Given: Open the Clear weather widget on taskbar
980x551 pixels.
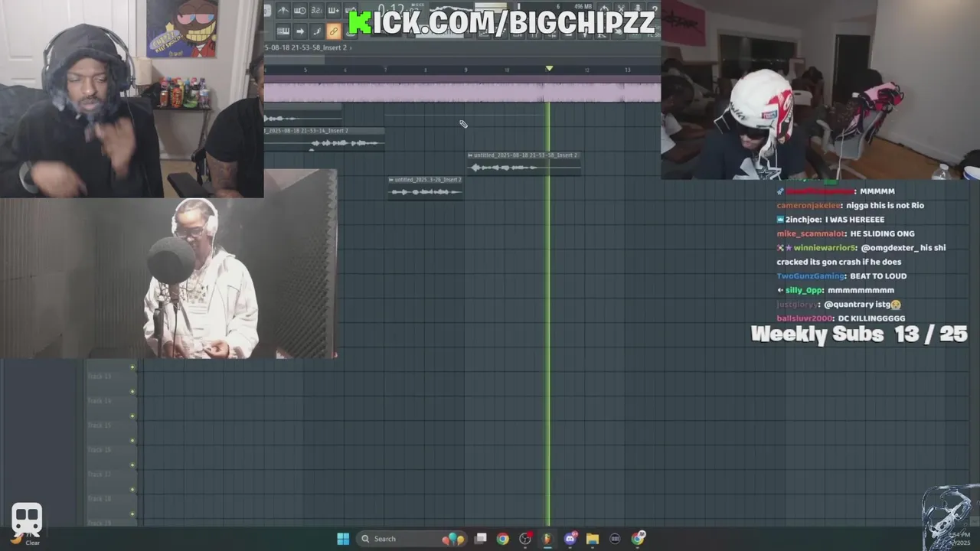Looking at the screenshot, I should 28,539.
